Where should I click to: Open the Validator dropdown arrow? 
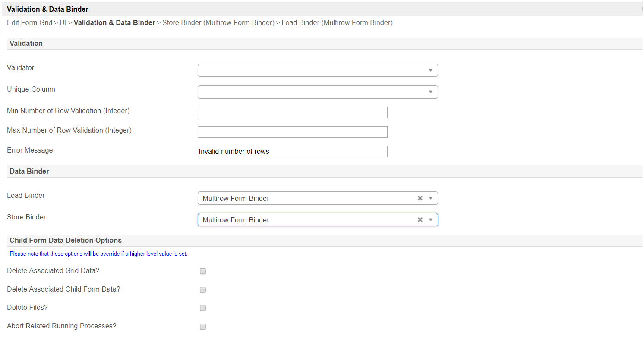[x=430, y=70]
